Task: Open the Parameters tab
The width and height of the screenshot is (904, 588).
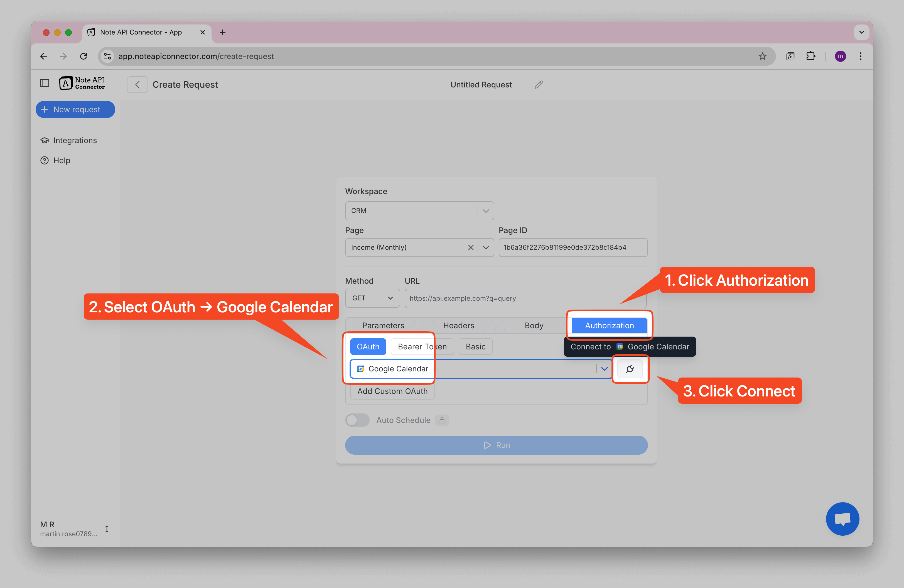Action: 383,325
